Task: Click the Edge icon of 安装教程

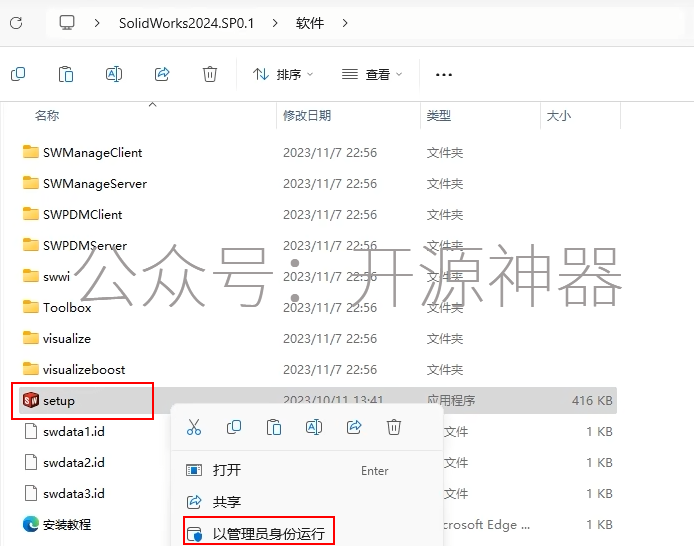Action: tap(31, 524)
